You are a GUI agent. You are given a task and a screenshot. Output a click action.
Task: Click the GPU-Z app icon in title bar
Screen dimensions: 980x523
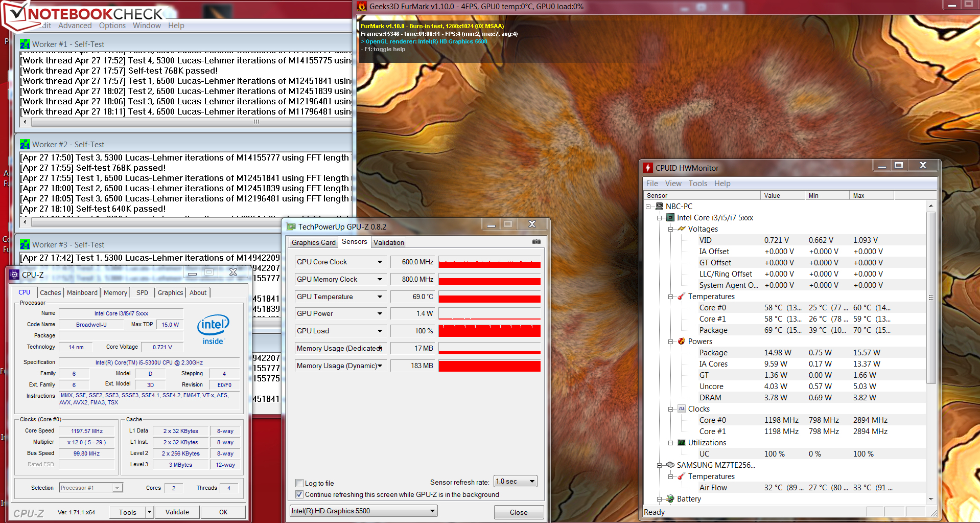[291, 226]
